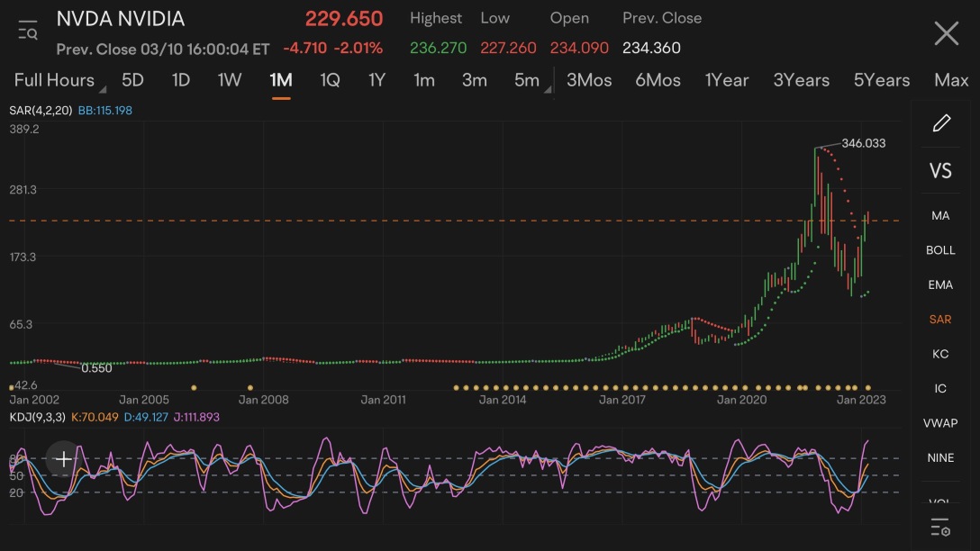Select the 1M chart period
Image resolution: width=980 pixels, height=551 pixels.
tap(281, 80)
